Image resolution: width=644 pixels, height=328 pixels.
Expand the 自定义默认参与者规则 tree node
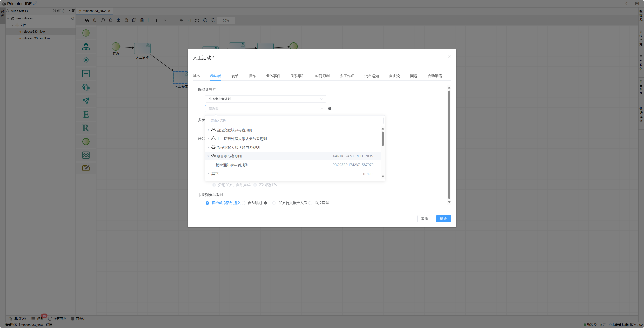point(208,130)
